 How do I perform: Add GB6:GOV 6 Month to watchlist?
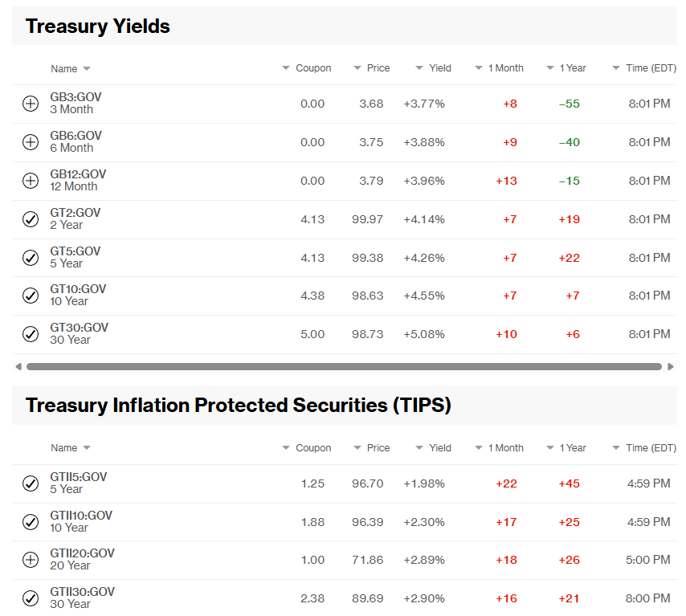coord(31,142)
